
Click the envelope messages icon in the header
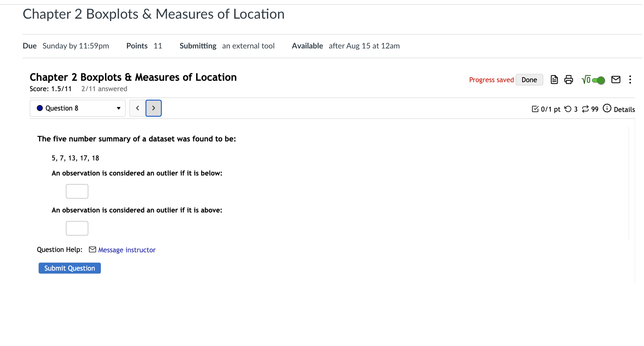(x=616, y=80)
